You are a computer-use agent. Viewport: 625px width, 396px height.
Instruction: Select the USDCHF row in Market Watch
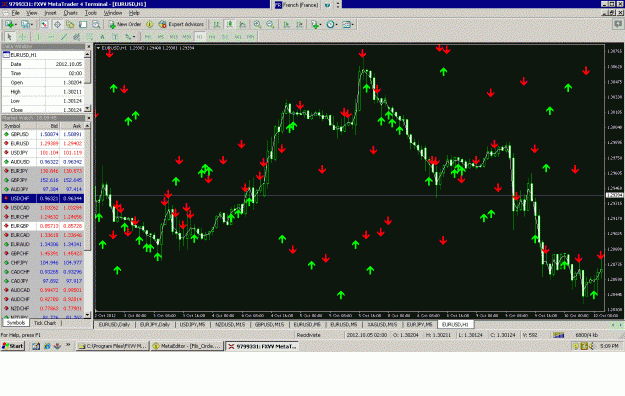[x=43, y=198]
